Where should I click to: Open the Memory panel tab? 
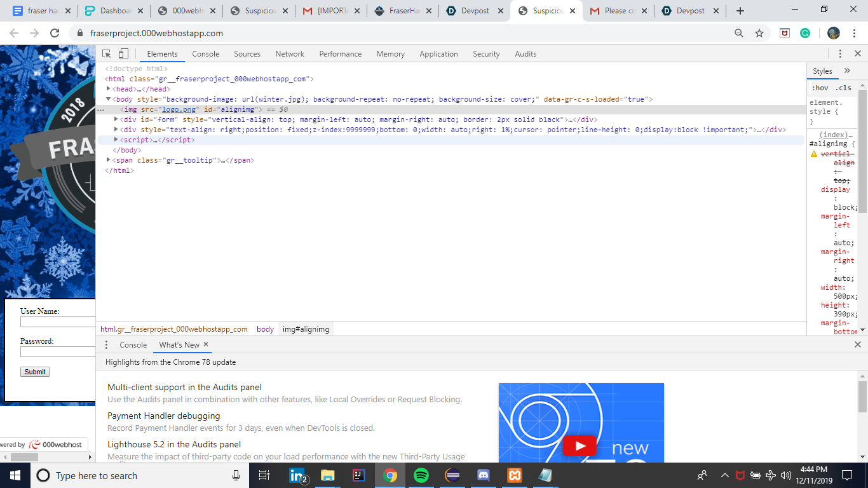click(x=390, y=54)
